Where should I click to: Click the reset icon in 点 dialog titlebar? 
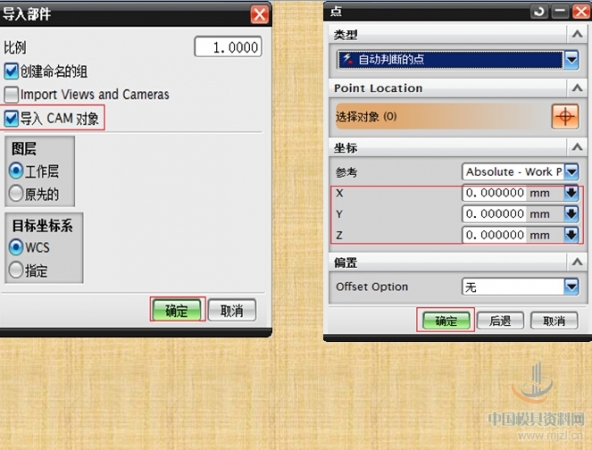click(539, 12)
